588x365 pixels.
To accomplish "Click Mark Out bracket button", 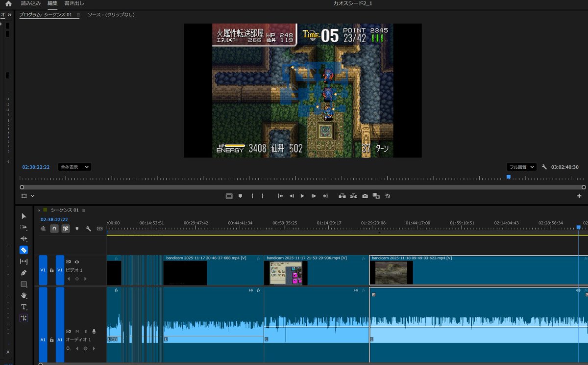I will [x=263, y=196].
